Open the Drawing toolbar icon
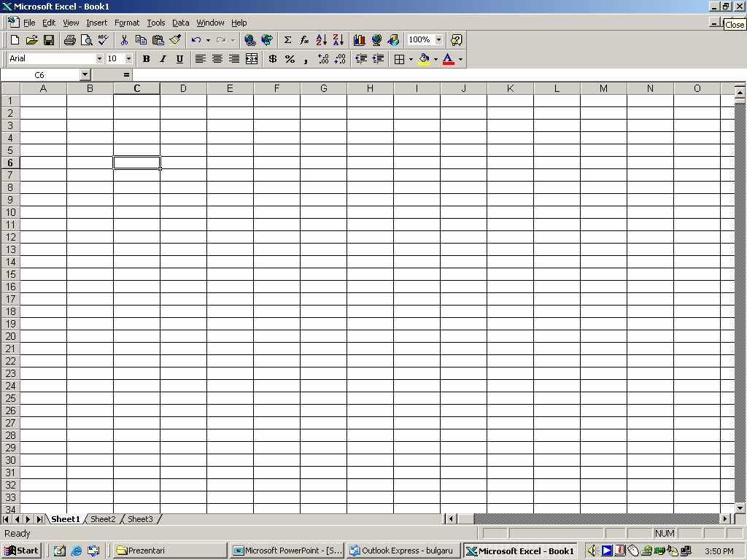 pyautogui.click(x=393, y=40)
